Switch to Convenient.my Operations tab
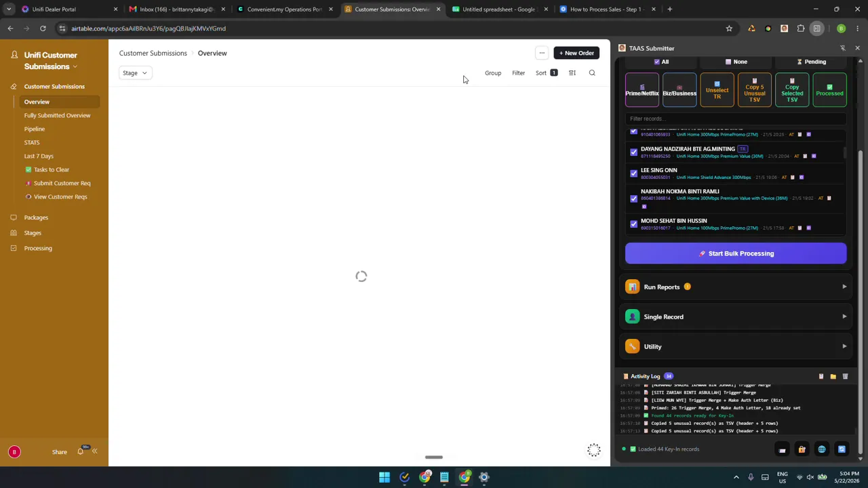This screenshot has width=868, height=488. [284, 9]
